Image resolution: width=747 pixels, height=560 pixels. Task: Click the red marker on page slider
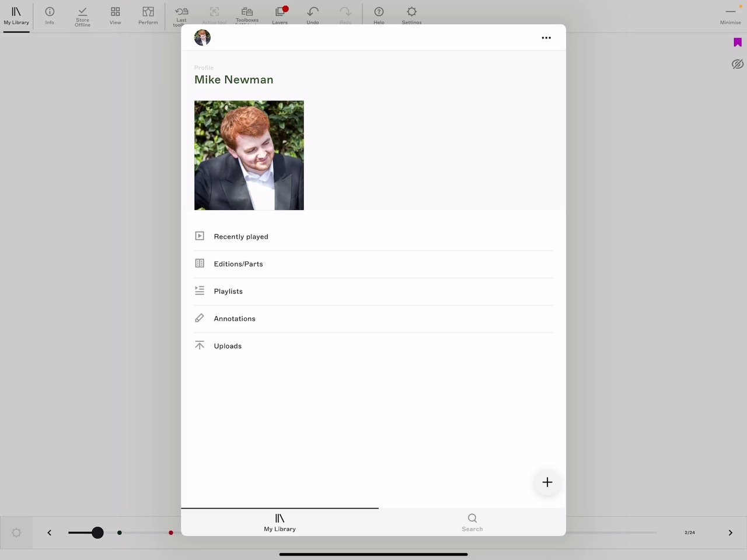coord(171,533)
